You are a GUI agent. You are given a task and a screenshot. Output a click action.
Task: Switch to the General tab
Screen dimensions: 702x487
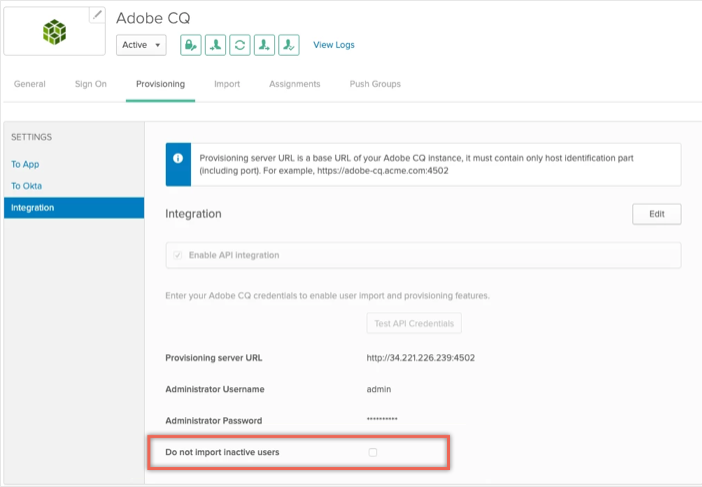[x=30, y=84]
